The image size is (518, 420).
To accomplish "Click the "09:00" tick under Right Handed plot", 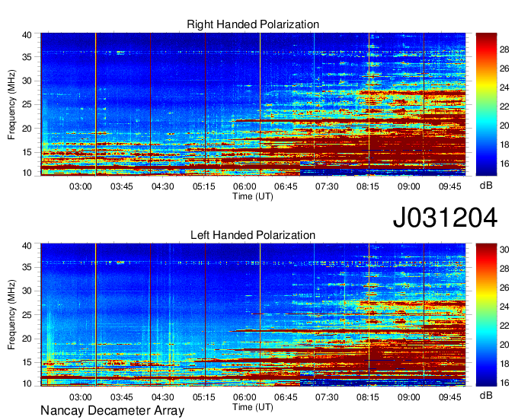I will [x=408, y=186].
